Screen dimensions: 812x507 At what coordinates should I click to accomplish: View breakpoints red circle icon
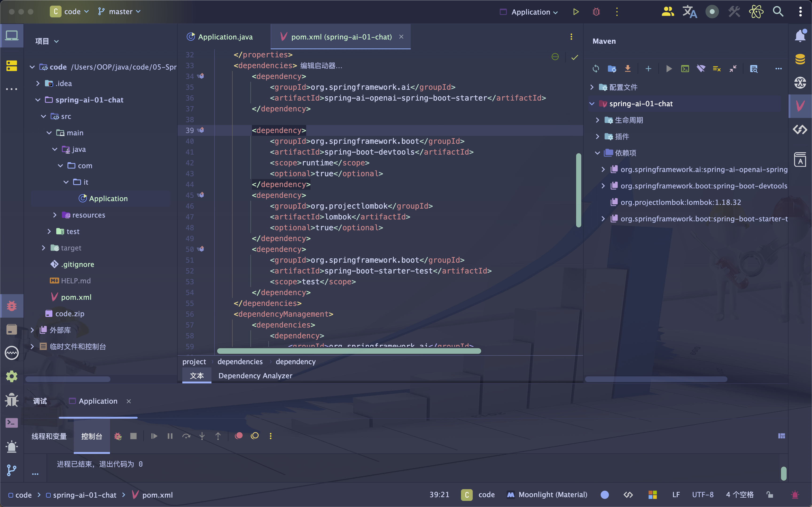pos(239,436)
